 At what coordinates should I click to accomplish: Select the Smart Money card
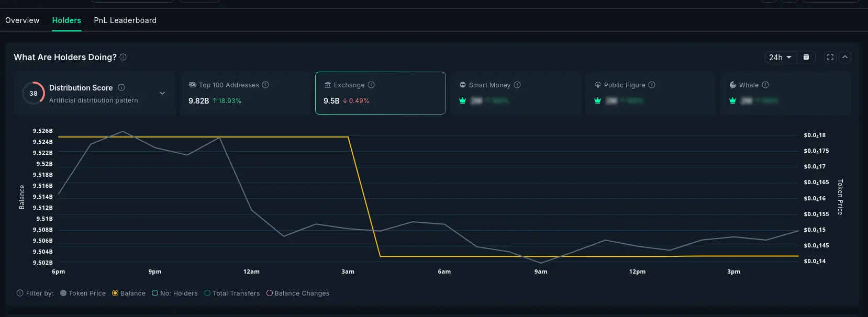pos(516,93)
